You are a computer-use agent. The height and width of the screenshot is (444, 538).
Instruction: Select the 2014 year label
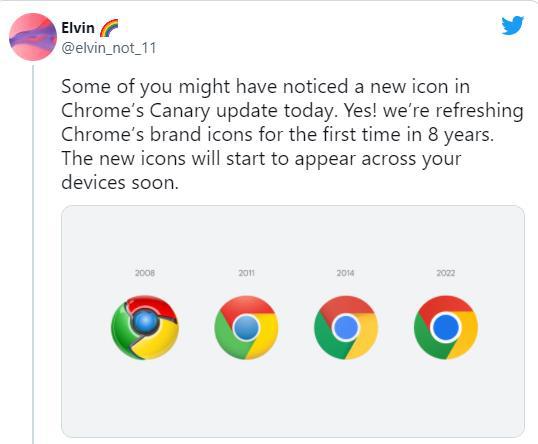point(345,273)
